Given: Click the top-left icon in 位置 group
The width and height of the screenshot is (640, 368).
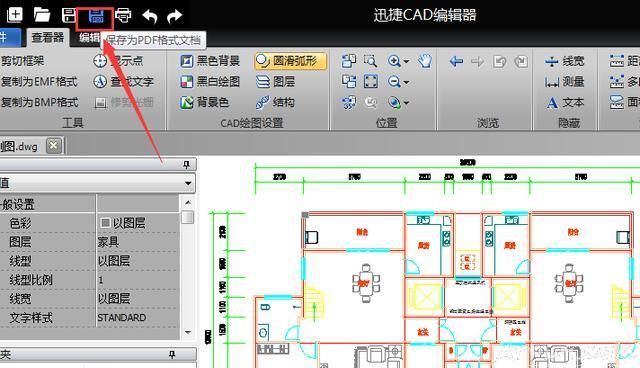Looking at the screenshot, I should (x=349, y=61).
